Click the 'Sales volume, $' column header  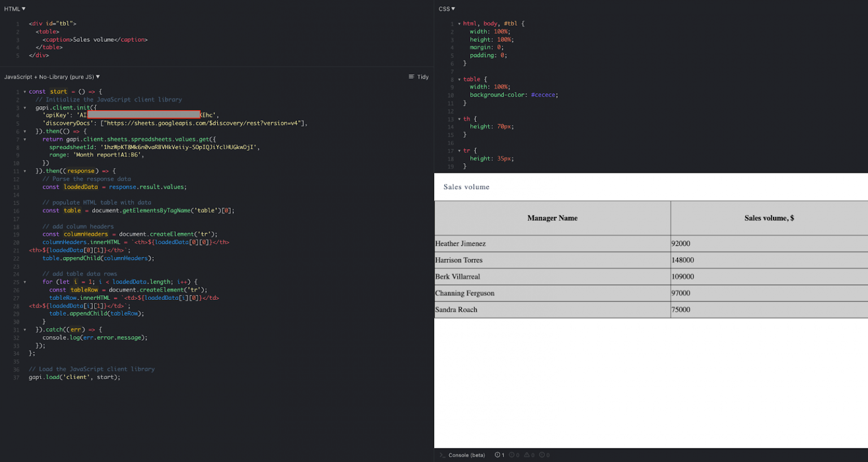click(769, 218)
